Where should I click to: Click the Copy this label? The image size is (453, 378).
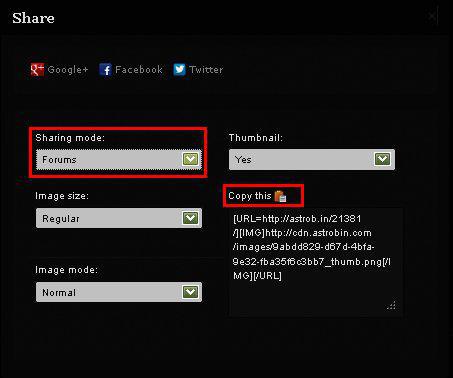[x=250, y=196]
